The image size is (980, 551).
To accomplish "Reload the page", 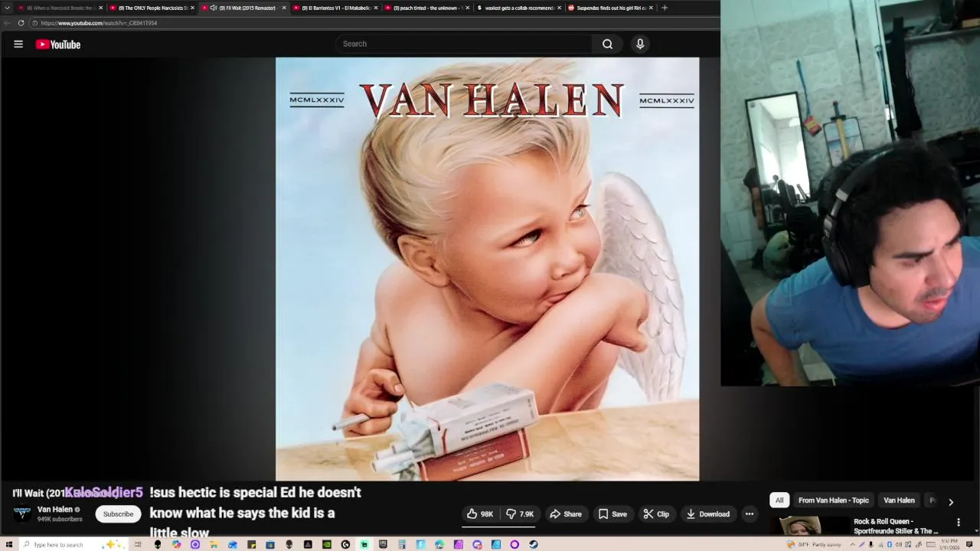I will 21,23.
